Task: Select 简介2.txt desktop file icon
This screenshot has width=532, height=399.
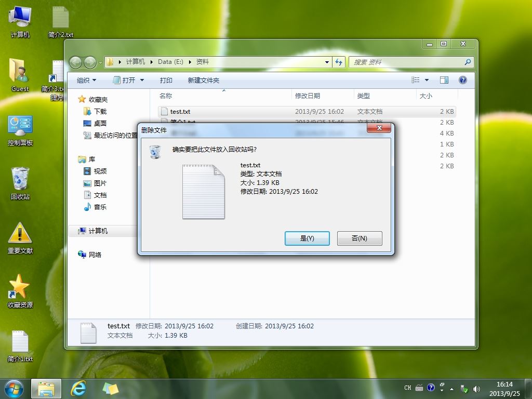Action: click(60, 22)
